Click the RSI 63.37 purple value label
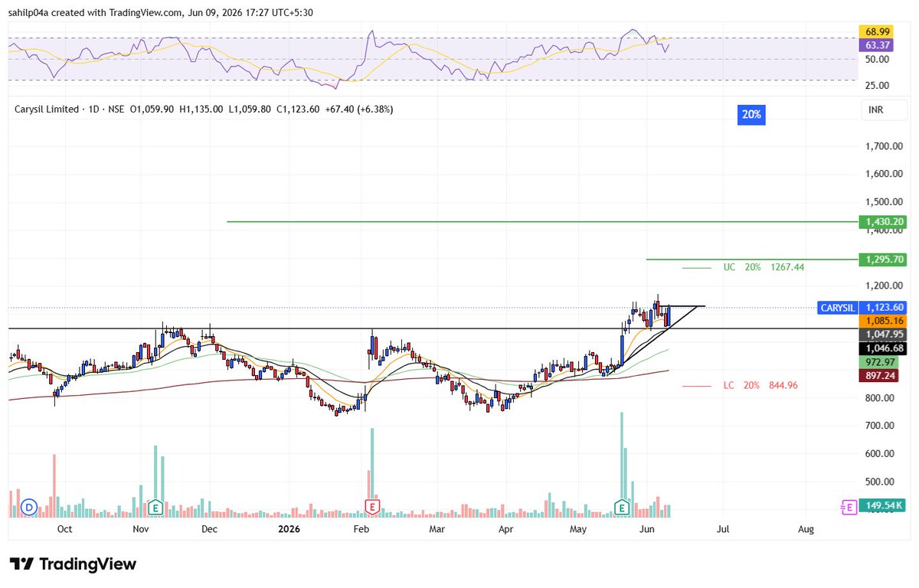The height and width of the screenshot is (588, 919). coord(876,45)
